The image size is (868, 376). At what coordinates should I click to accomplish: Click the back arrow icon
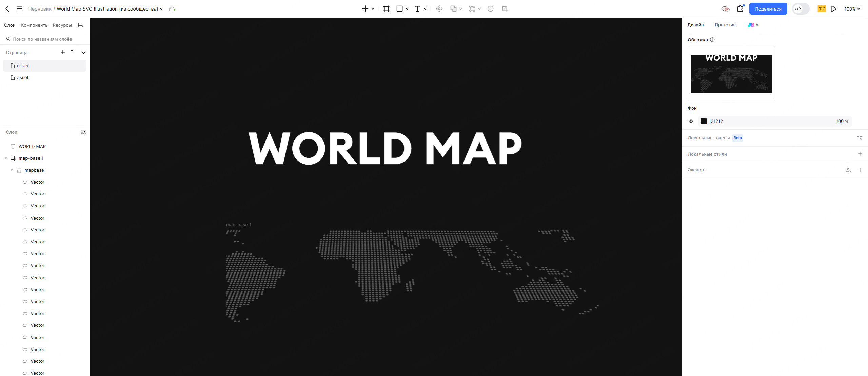[x=7, y=9]
